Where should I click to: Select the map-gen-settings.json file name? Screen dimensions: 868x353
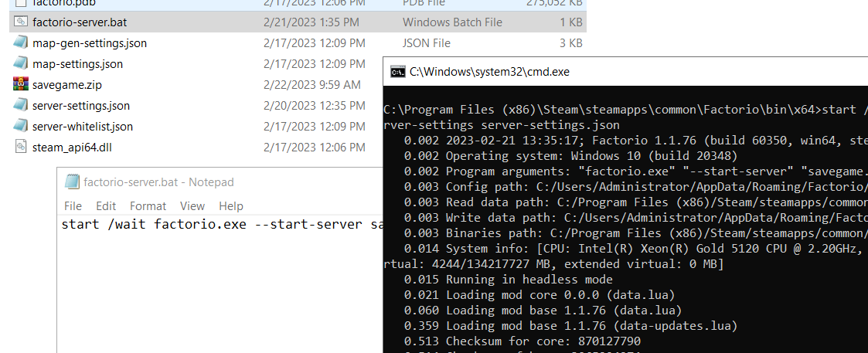pyautogui.click(x=90, y=43)
